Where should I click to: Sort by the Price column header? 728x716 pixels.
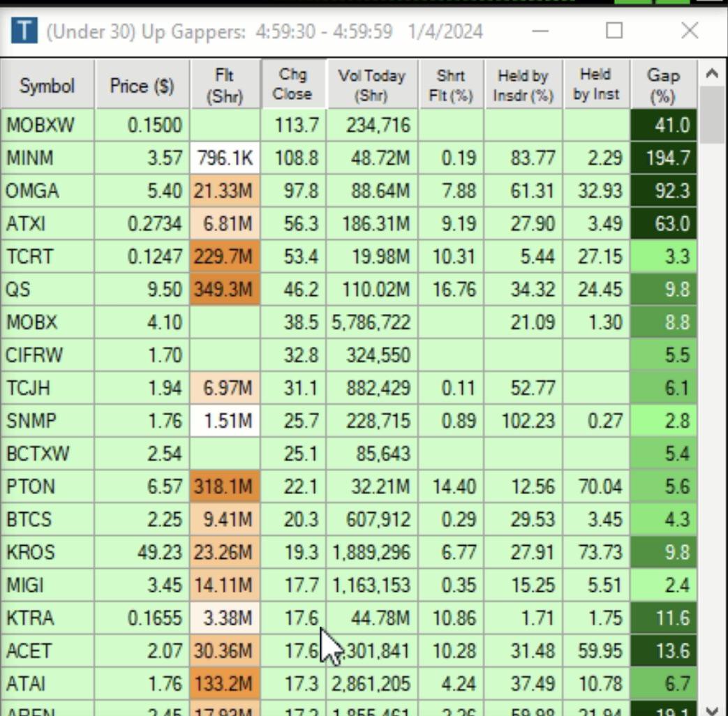[142, 84]
